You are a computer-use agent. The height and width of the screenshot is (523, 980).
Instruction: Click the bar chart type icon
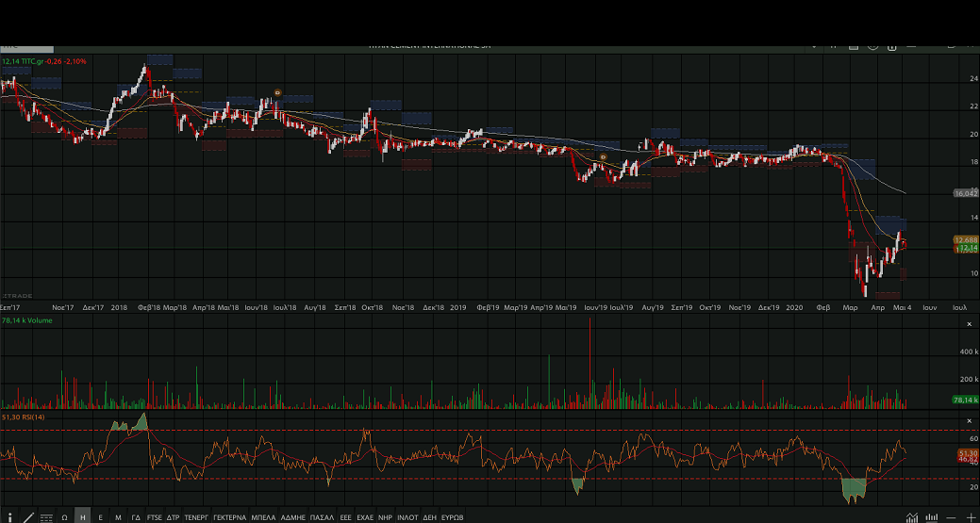[x=932, y=517]
